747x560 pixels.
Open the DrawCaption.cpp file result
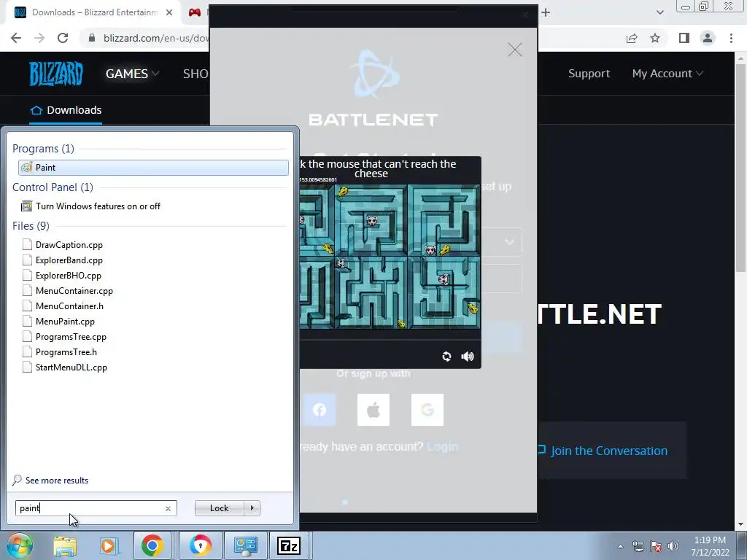pos(69,245)
